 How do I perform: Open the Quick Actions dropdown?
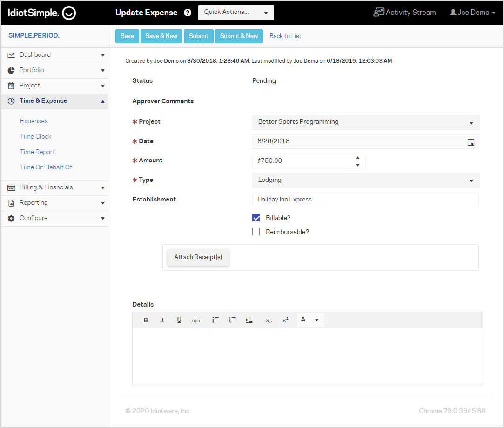236,13
